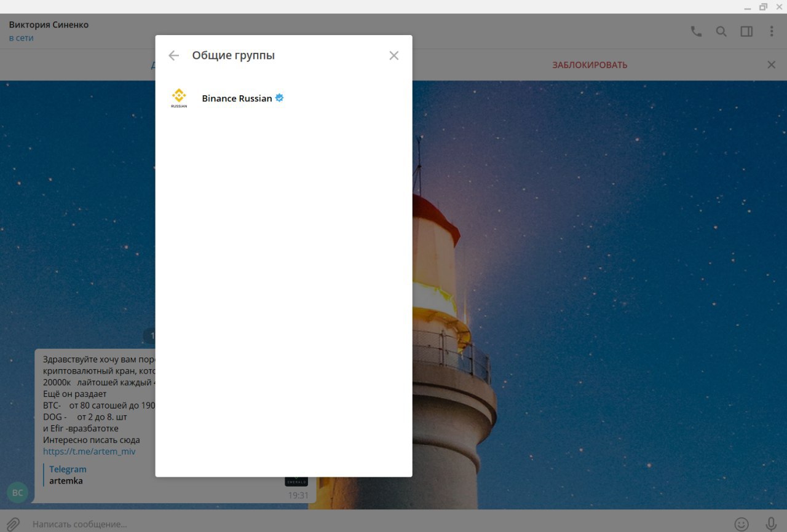Open the artemka Telegram link preview

66,481
